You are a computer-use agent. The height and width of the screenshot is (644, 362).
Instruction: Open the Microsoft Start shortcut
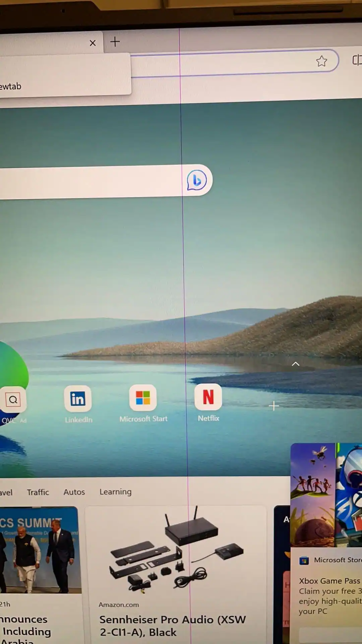143,398
